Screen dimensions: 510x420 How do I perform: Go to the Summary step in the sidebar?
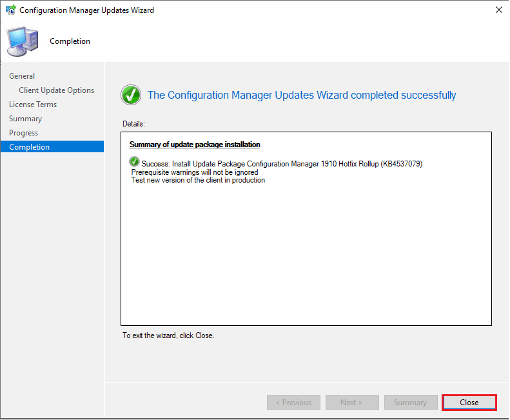coord(25,119)
